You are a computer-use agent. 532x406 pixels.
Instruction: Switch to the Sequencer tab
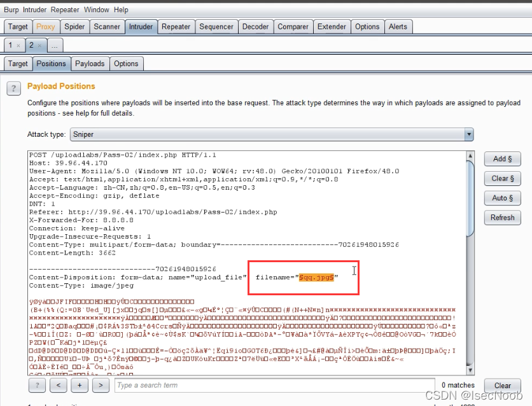(x=216, y=27)
